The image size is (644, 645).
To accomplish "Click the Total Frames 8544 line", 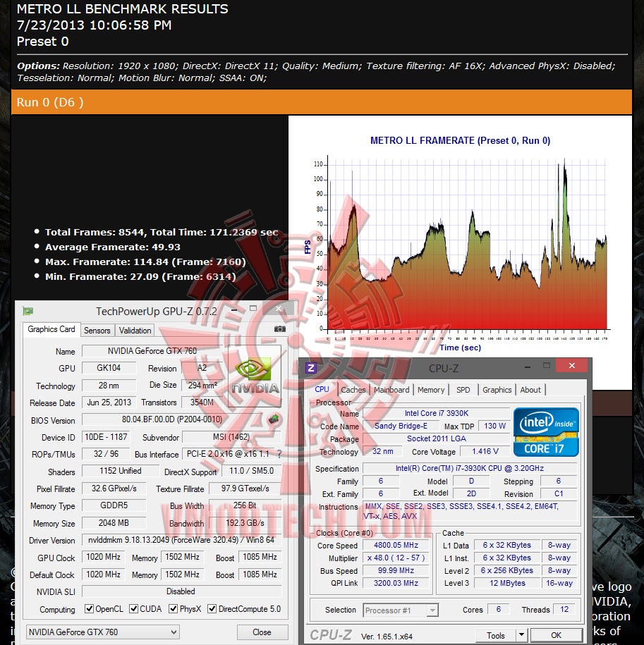I will 162,232.
